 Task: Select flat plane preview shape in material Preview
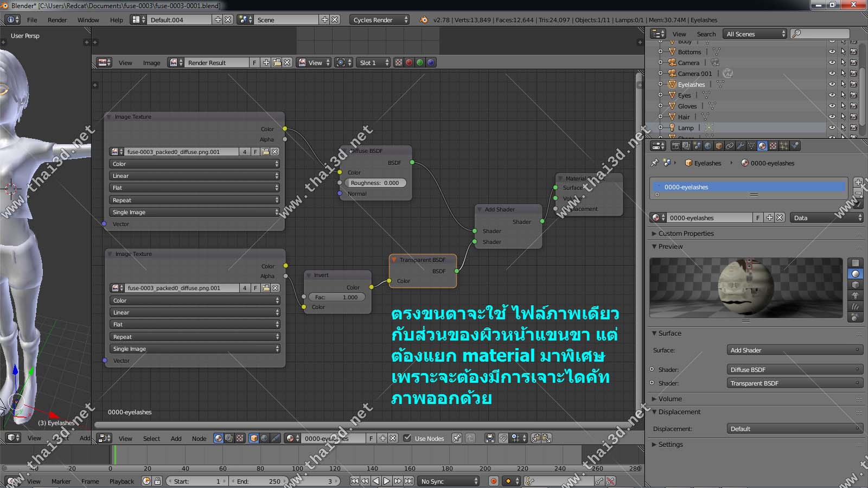click(x=856, y=263)
